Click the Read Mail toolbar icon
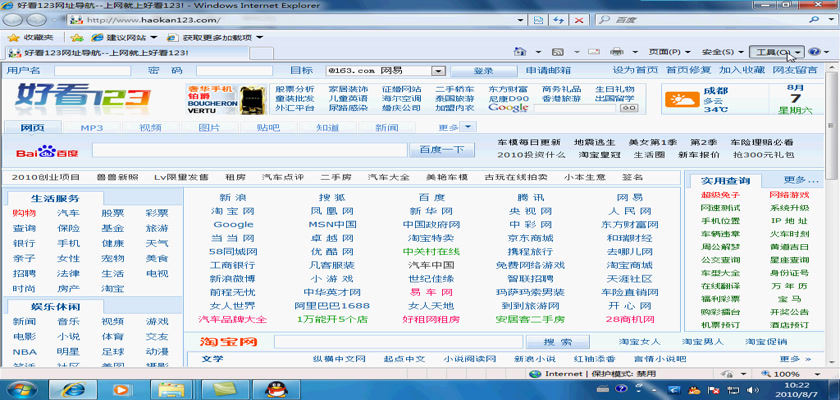The width and height of the screenshot is (840, 400). tap(592, 51)
